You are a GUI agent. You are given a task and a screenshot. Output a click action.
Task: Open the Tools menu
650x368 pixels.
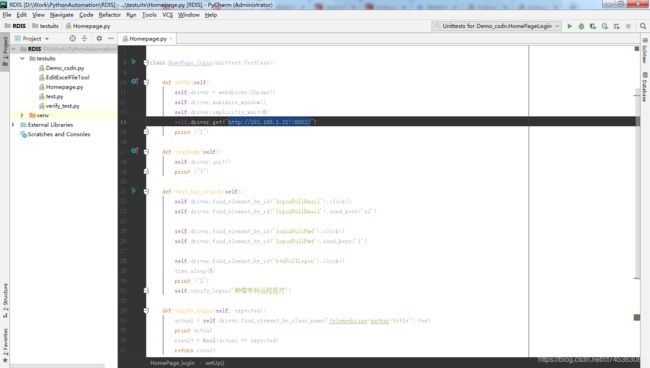(149, 15)
